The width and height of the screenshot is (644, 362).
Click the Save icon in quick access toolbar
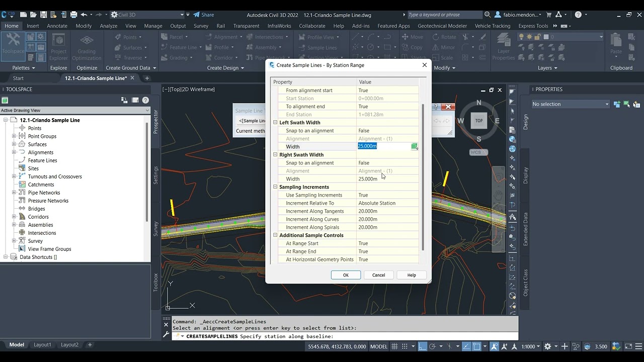tap(43, 15)
